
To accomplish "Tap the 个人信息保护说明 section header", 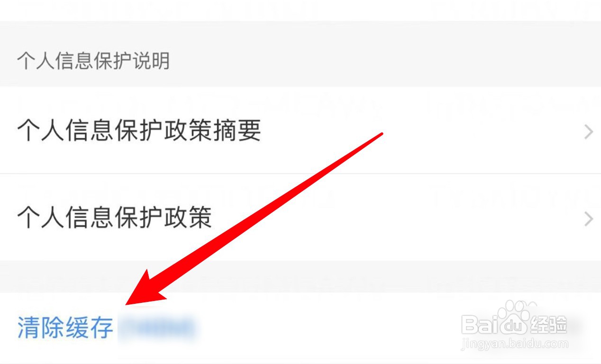I will tap(93, 62).
